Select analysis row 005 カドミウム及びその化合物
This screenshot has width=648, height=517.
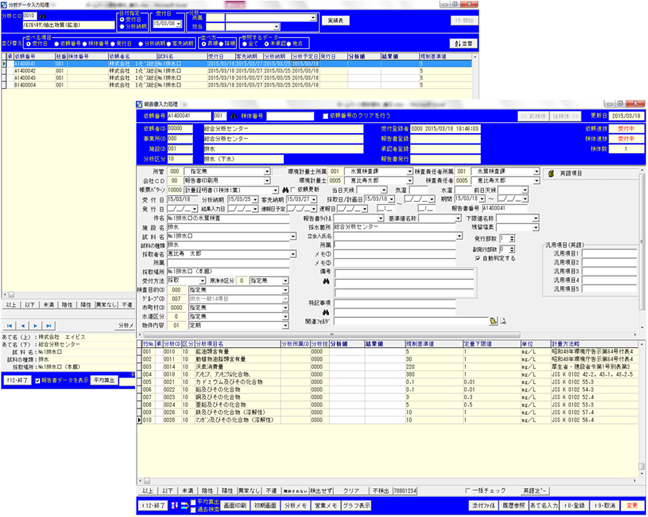388,382
